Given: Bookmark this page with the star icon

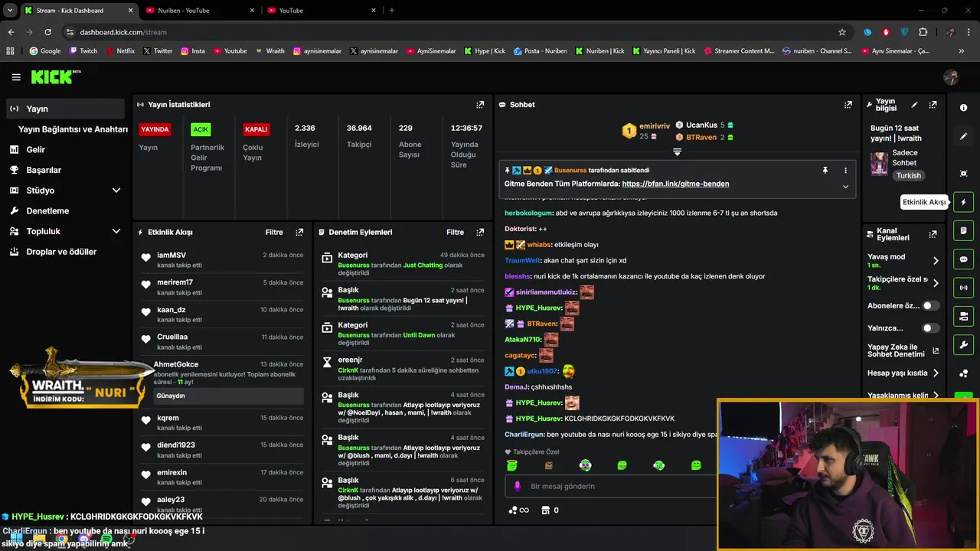Looking at the screenshot, I should (x=842, y=32).
